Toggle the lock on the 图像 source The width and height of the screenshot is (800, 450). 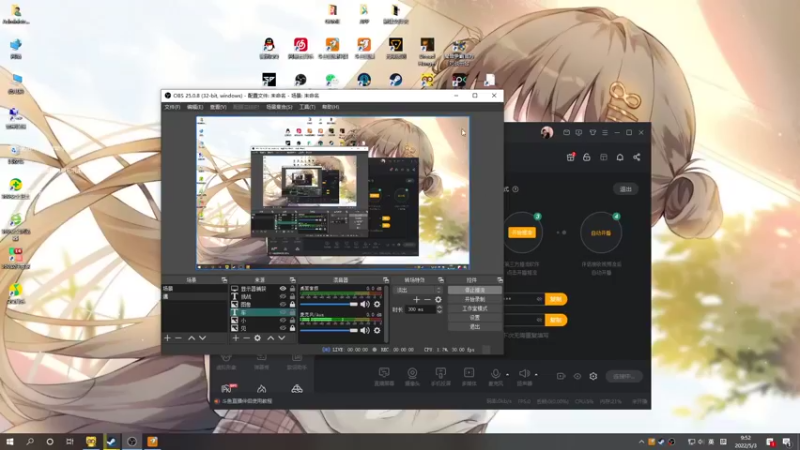click(x=292, y=305)
